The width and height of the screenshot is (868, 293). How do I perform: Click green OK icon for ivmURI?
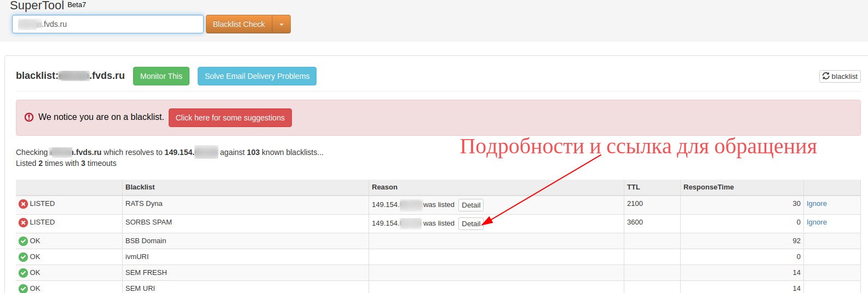[x=23, y=257]
